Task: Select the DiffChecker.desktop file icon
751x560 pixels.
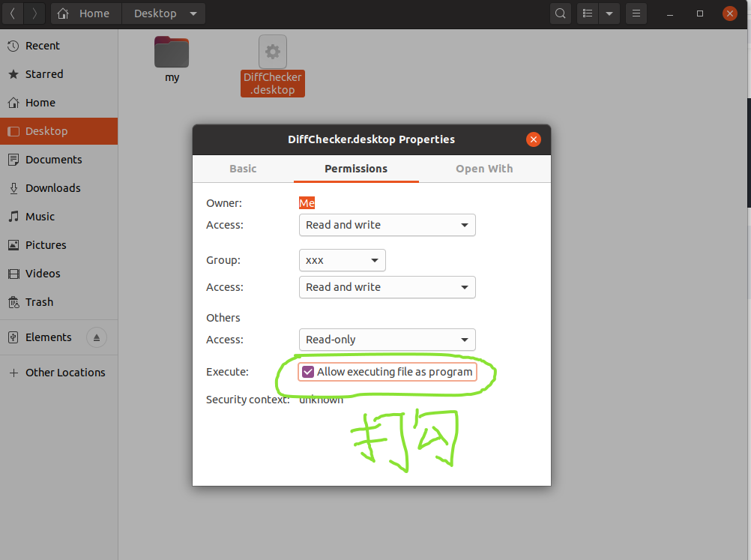Action: point(273,52)
